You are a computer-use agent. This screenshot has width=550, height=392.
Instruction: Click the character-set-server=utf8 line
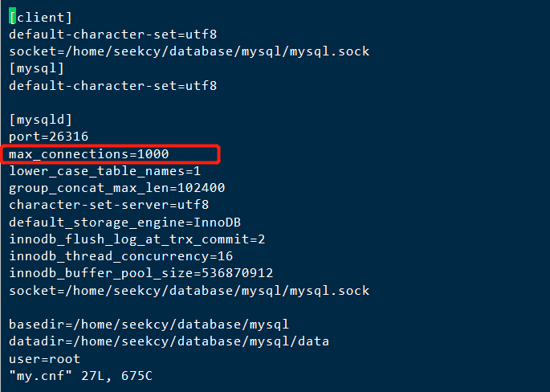109,205
